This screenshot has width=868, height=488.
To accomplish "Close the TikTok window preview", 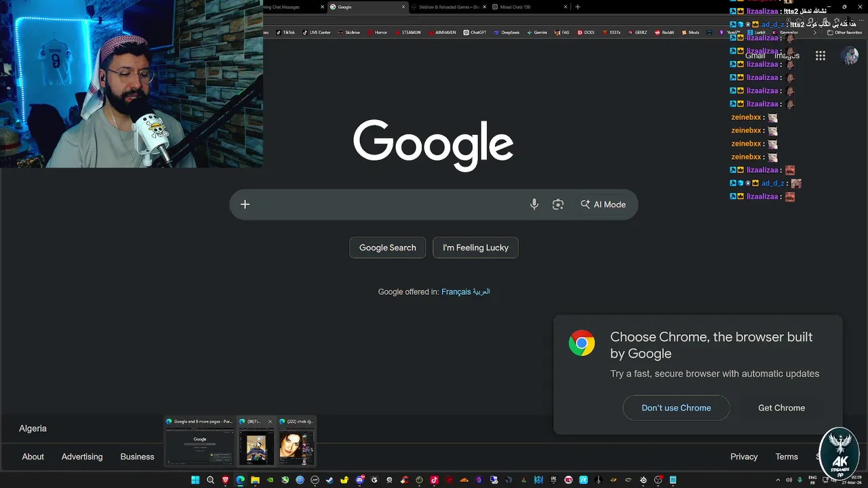I will (x=270, y=422).
